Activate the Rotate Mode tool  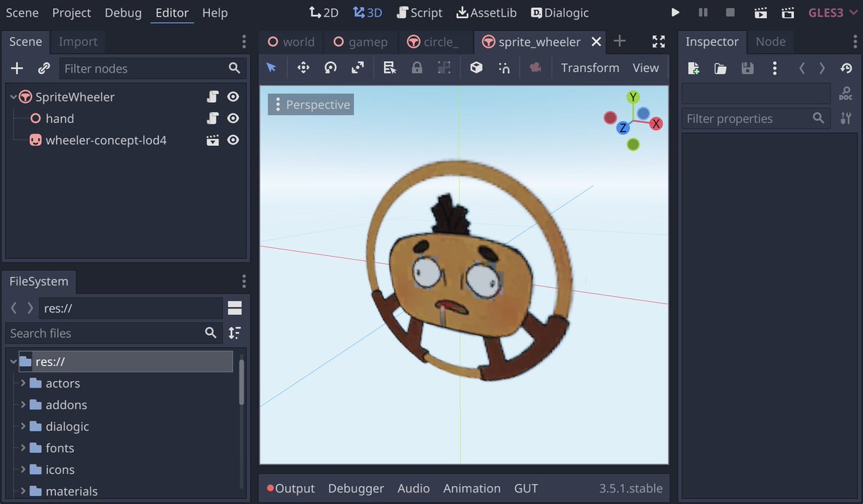click(x=330, y=68)
